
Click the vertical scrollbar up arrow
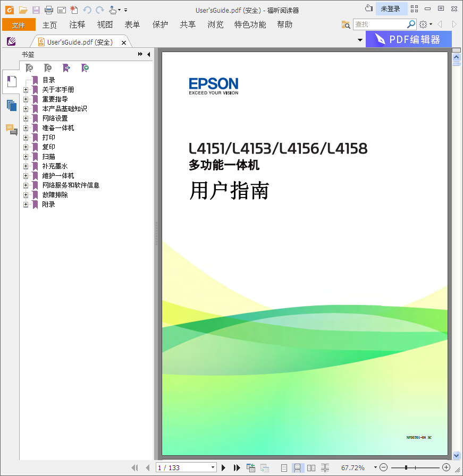[x=456, y=57]
